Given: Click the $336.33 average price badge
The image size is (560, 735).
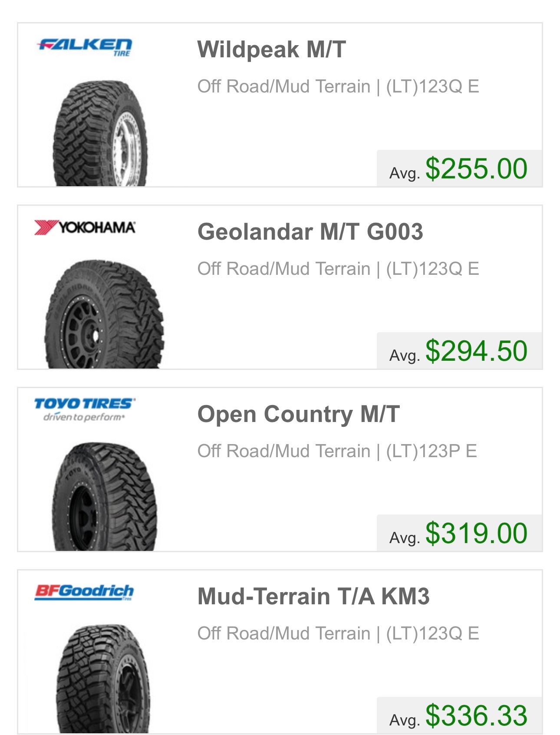Looking at the screenshot, I should [x=459, y=716].
